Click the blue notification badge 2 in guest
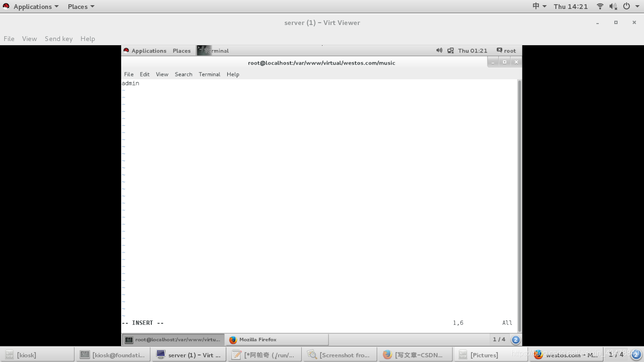The height and width of the screenshot is (362, 644). tap(516, 340)
